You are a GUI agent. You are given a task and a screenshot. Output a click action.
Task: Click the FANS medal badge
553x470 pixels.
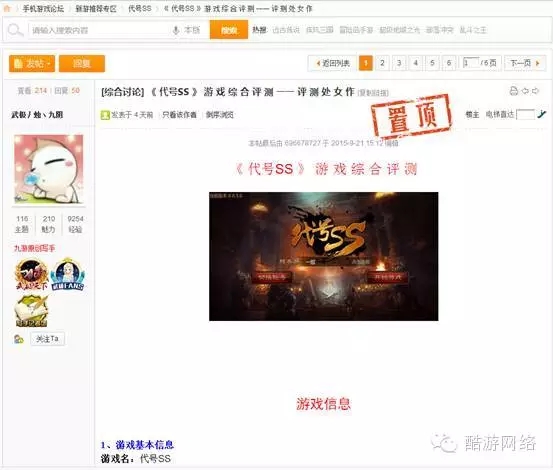coord(68,275)
